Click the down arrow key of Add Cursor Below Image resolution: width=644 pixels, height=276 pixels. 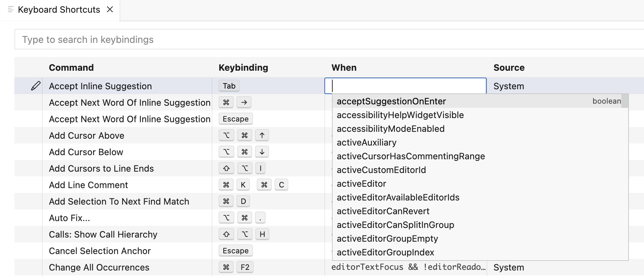point(262,152)
